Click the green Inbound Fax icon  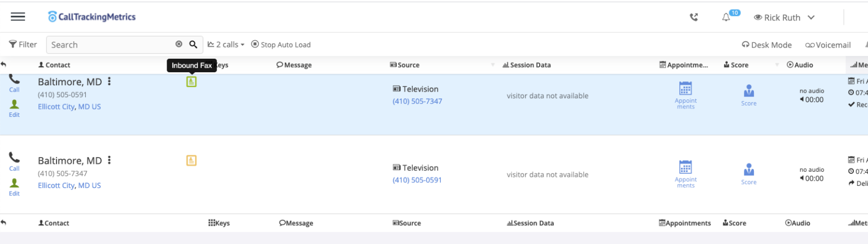[x=192, y=82]
